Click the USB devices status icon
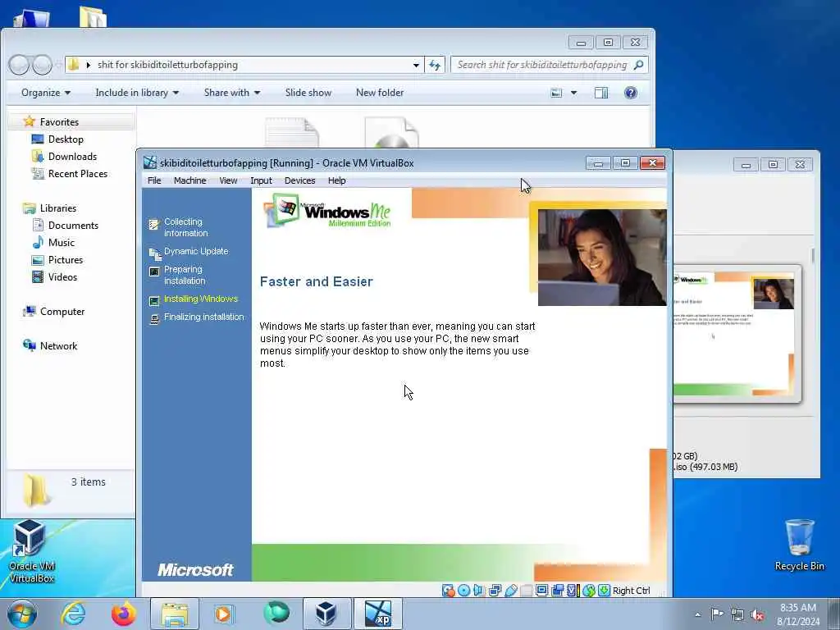This screenshot has height=630, width=840. click(511, 591)
